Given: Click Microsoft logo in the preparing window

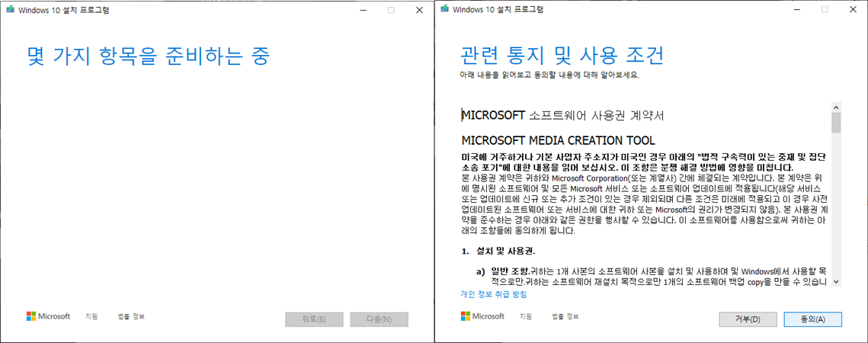Looking at the screenshot, I should [x=48, y=316].
